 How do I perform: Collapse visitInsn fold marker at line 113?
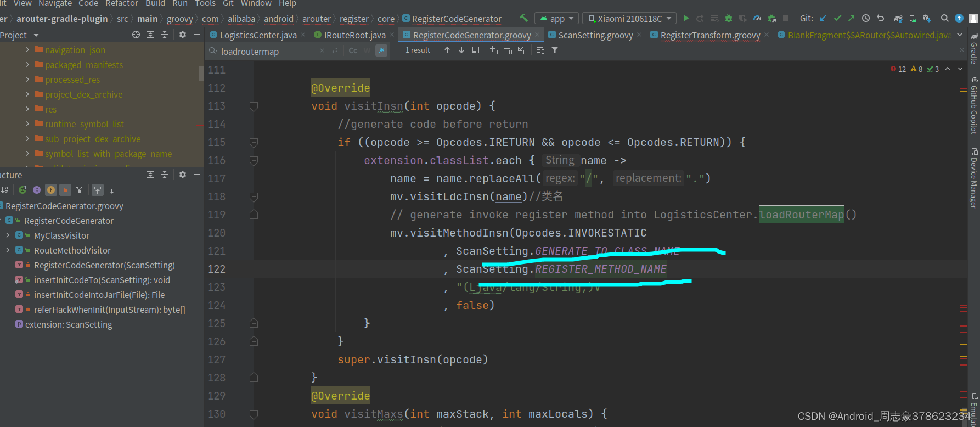pyautogui.click(x=254, y=106)
